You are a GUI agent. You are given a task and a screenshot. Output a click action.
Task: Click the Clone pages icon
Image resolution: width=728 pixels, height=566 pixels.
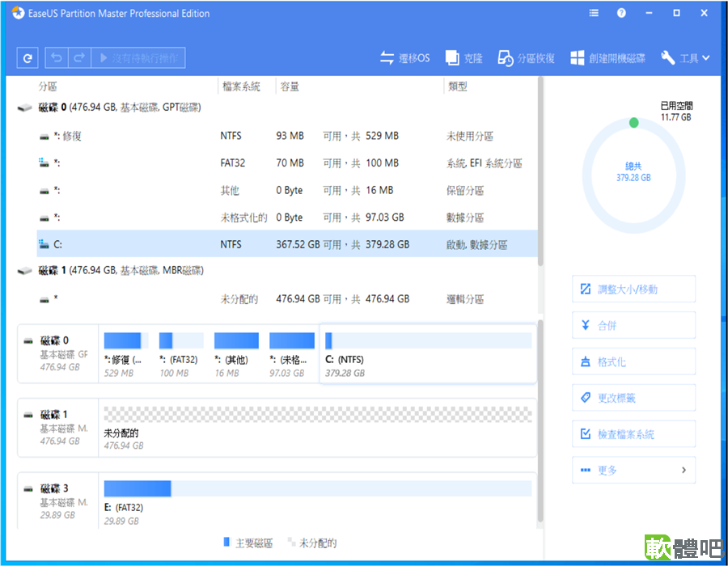[451, 58]
